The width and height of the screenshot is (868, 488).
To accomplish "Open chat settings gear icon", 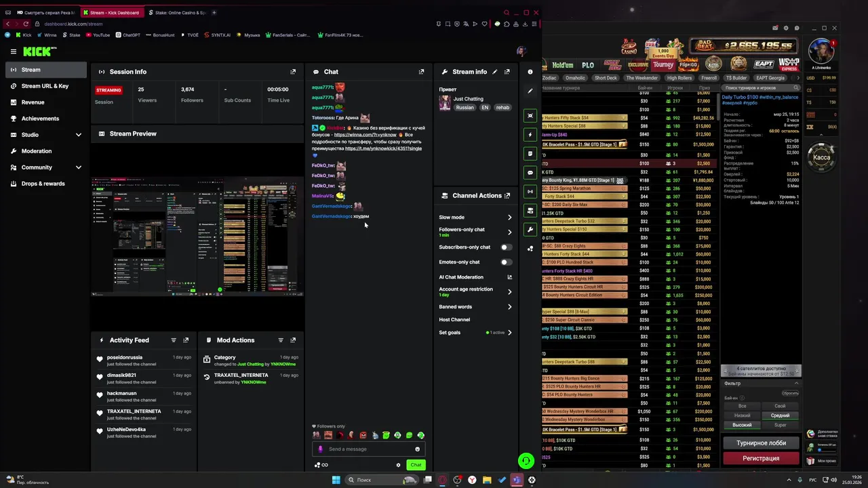I will (398, 465).
